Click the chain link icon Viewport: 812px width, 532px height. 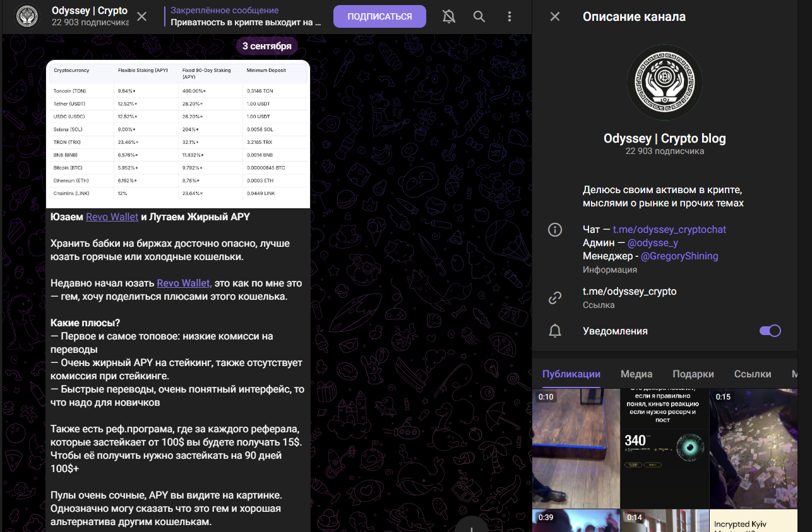[x=555, y=297]
